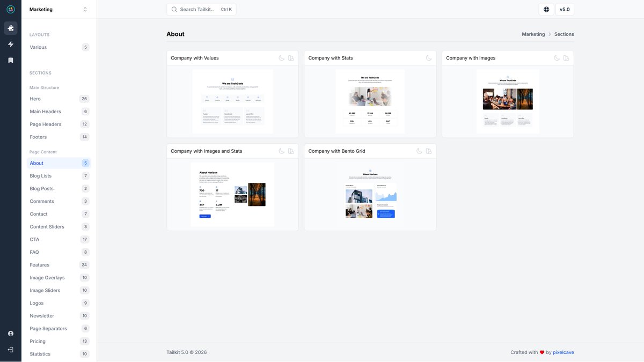The image size is (644, 362).
Task: Open the puzzle piece components section
Action: click(x=11, y=28)
